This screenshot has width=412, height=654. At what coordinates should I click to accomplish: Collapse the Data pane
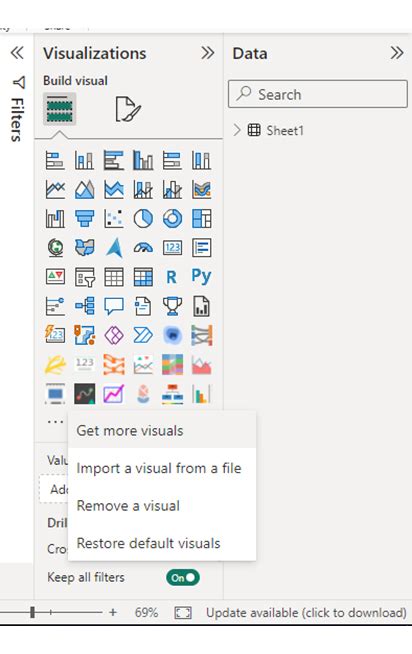[x=397, y=53]
